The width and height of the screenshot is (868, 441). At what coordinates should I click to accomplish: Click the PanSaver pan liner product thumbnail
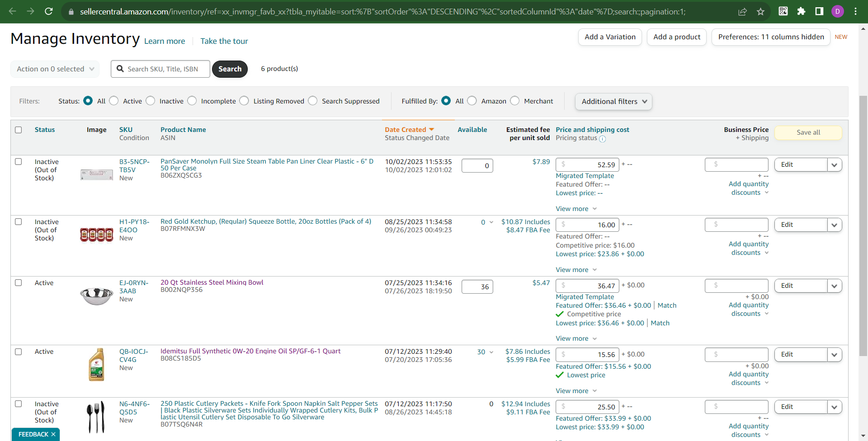pos(97,174)
